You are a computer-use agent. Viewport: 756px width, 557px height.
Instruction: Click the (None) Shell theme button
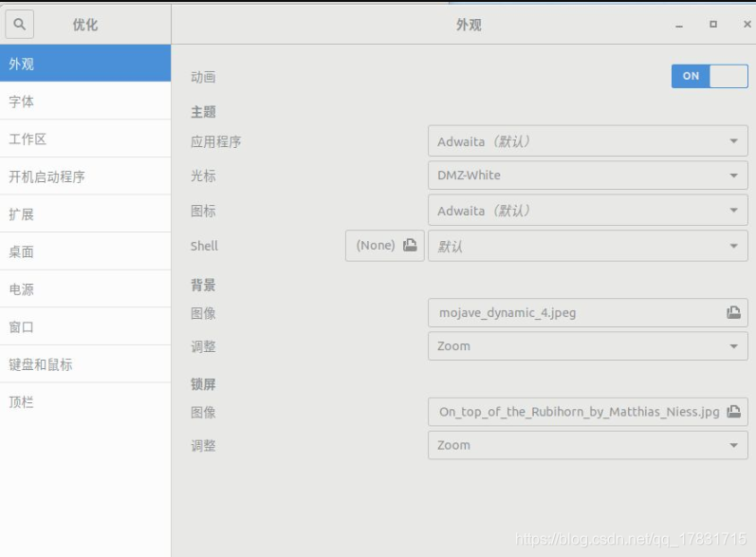pyautogui.click(x=385, y=246)
